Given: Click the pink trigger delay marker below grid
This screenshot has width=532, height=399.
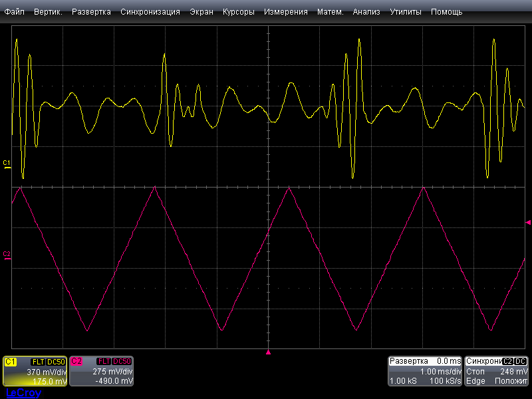Looking at the screenshot, I should coord(269,352).
